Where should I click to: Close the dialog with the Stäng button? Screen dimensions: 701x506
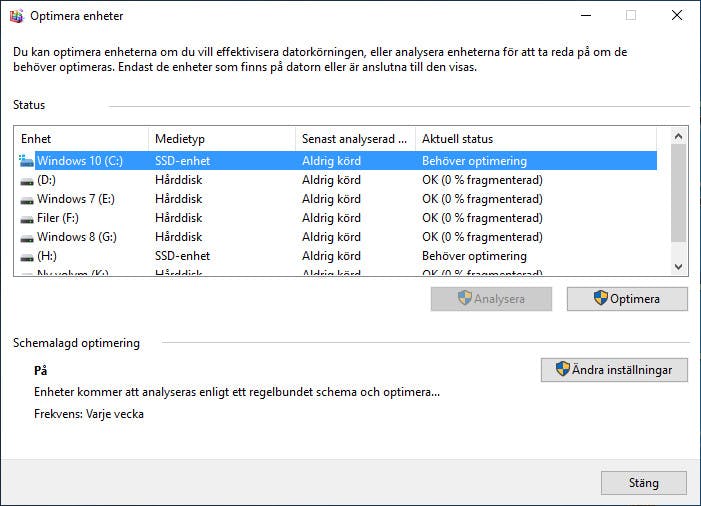tap(644, 483)
